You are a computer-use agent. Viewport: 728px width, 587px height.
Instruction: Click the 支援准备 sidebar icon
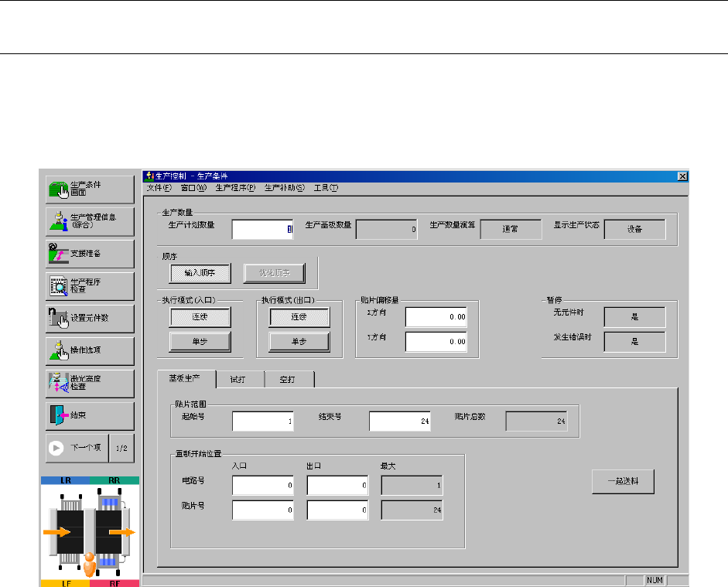58,253
